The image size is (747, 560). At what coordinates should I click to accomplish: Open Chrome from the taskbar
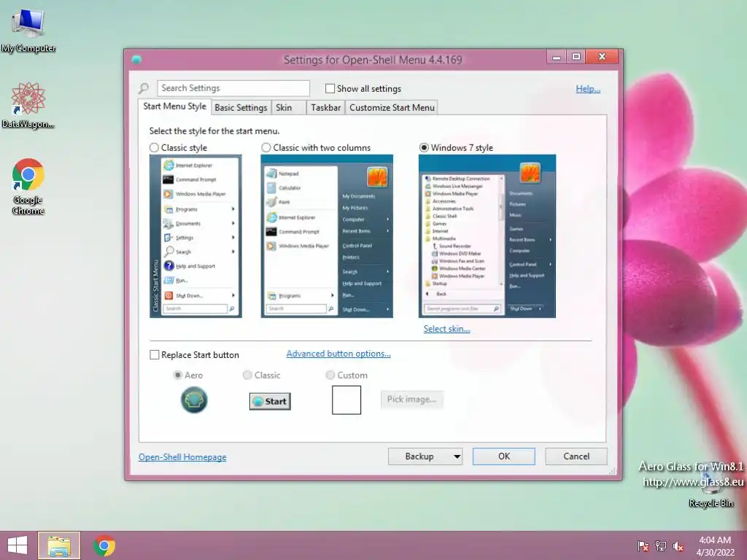pyautogui.click(x=104, y=545)
